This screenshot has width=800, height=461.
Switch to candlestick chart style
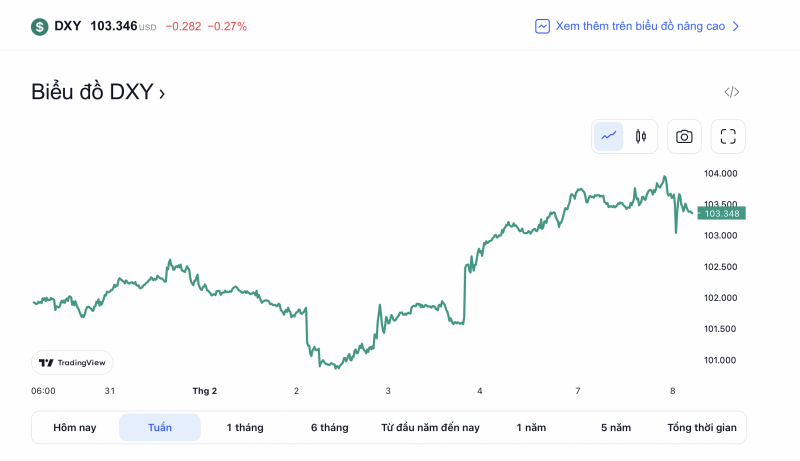point(641,136)
